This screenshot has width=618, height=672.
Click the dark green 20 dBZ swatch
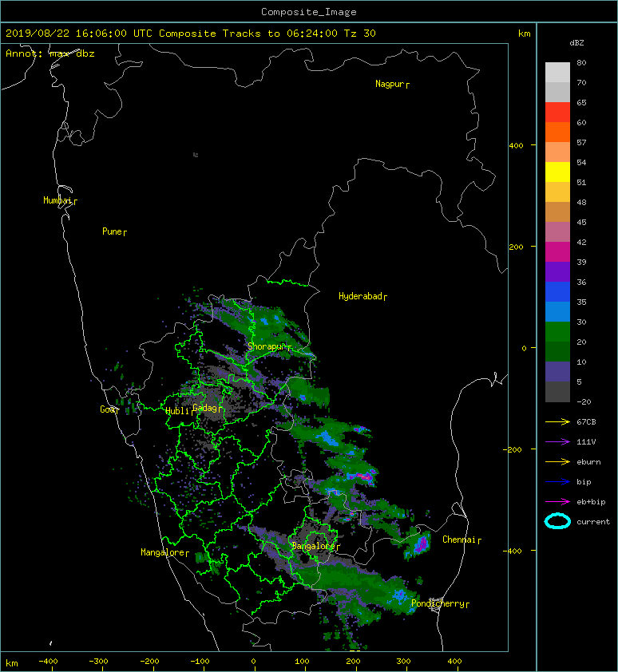(557, 352)
